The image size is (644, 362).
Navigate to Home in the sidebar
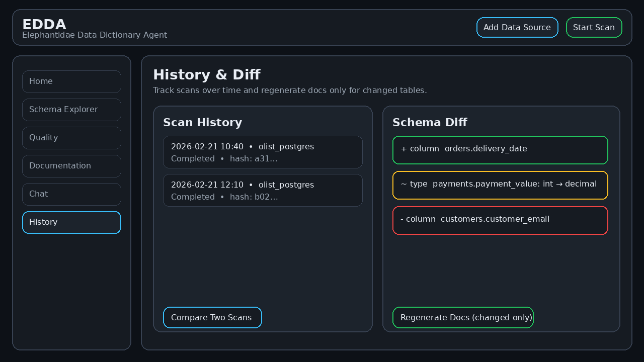point(71,81)
